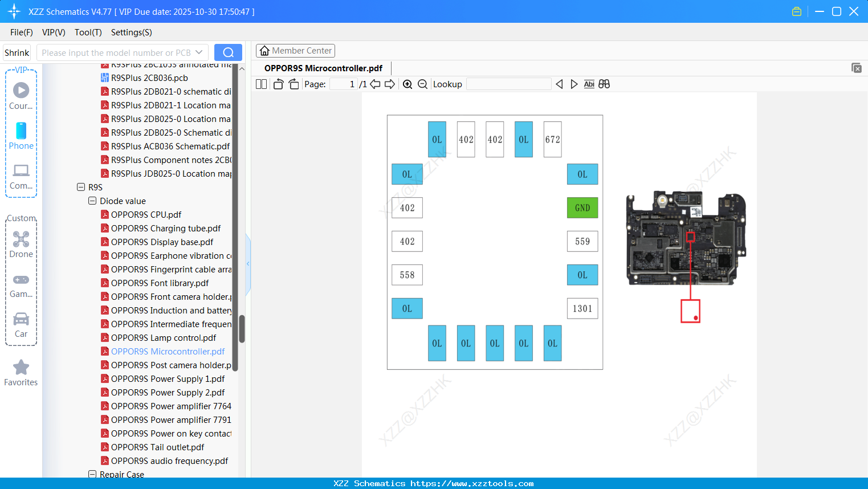
Task: Open OPPOR9S Charging tube.pdf
Action: (x=166, y=228)
